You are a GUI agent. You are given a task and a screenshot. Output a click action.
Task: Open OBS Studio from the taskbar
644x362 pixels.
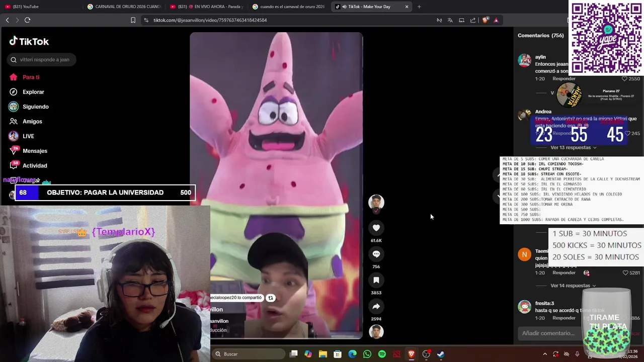426,354
